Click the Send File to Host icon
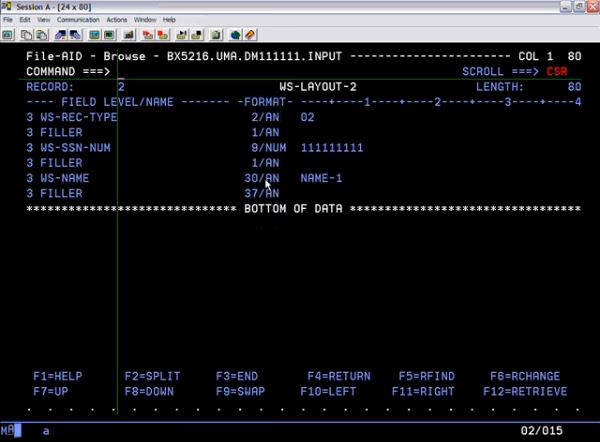 point(60,35)
